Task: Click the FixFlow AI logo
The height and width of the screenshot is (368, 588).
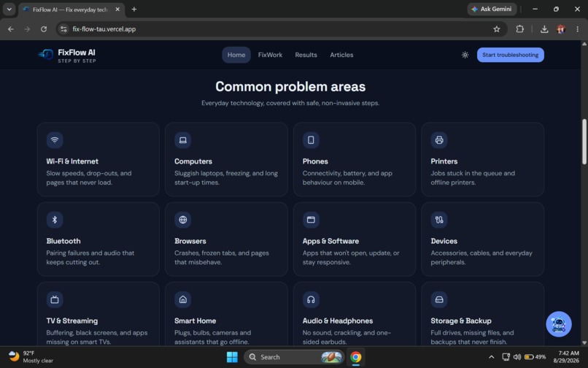Action: (66, 55)
